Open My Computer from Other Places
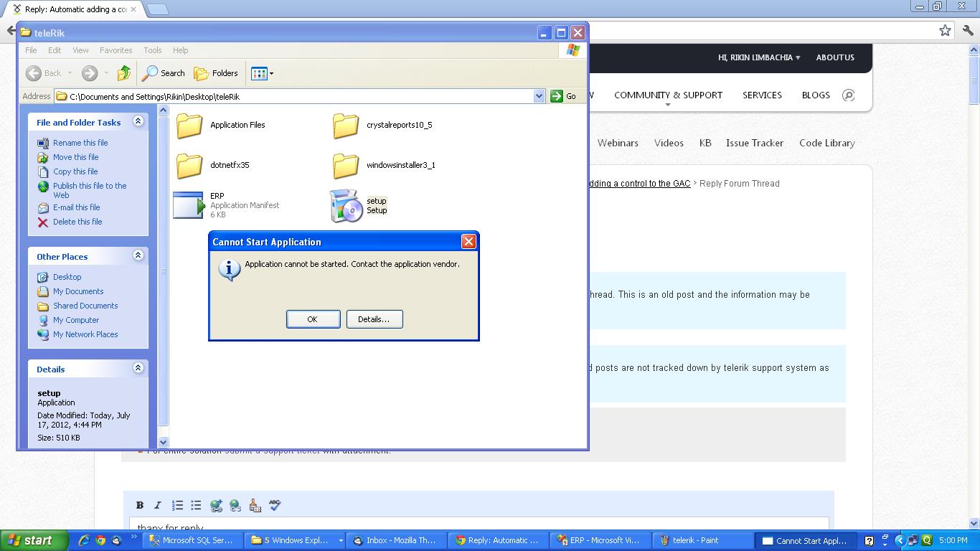The width and height of the screenshot is (980, 551). coord(76,320)
